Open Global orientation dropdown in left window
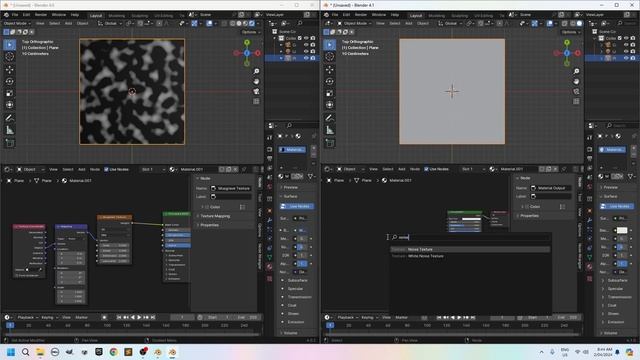640x360 pixels. [110, 23]
